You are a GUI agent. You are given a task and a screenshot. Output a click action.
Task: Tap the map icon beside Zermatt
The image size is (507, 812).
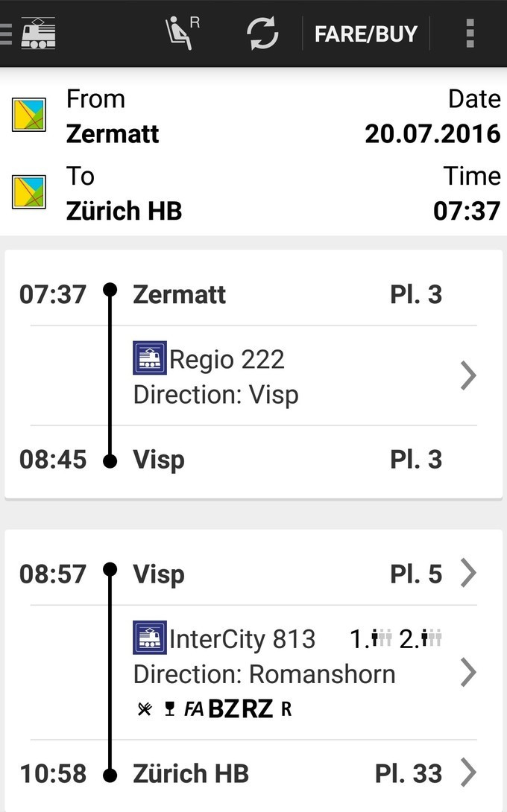click(29, 115)
